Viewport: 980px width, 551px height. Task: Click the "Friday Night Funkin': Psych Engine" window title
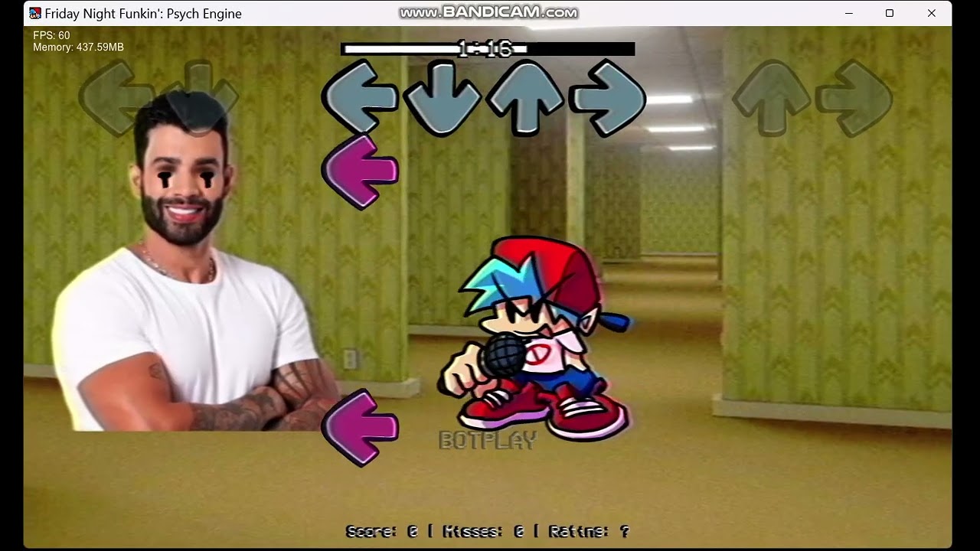click(143, 13)
